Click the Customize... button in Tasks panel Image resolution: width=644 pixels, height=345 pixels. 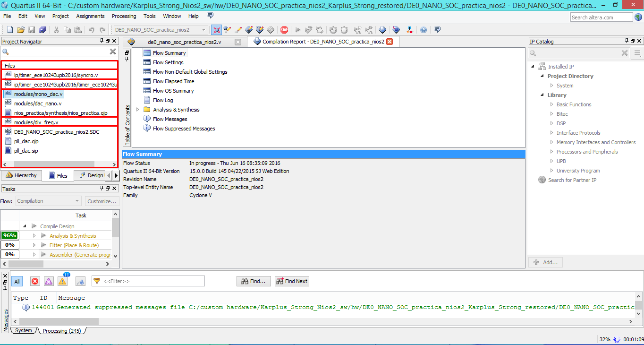point(102,201)
